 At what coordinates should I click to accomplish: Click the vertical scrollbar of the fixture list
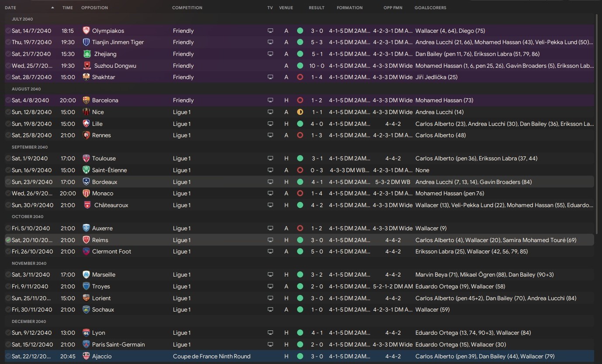coord(597,125)
